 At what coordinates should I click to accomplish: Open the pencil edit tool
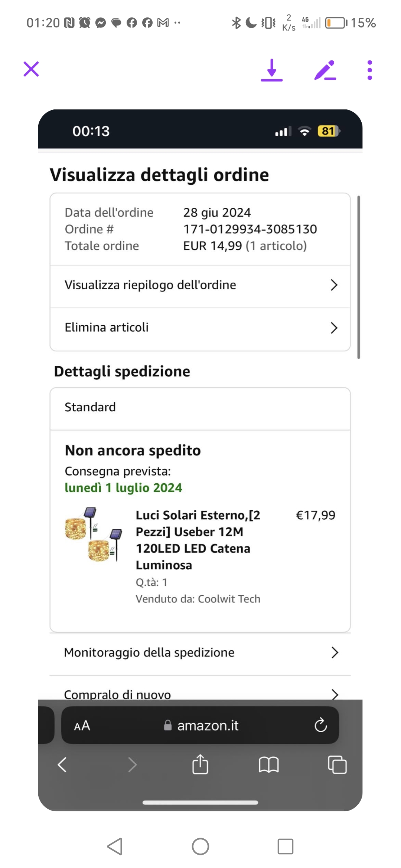(x=325, y=70)
